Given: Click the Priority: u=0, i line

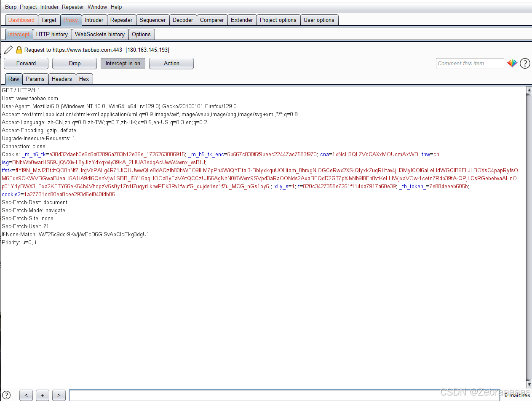Looking at the screenshot, I should 19,243.
